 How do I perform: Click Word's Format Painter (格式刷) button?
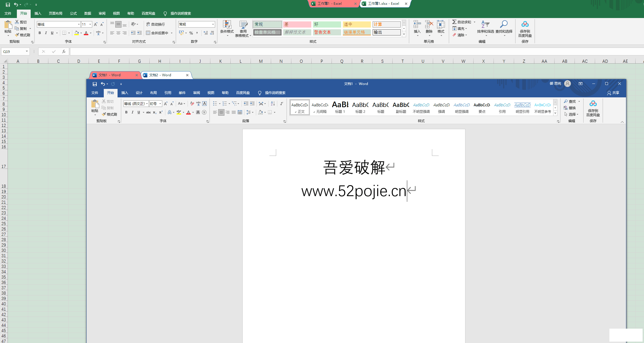point(109,114)
